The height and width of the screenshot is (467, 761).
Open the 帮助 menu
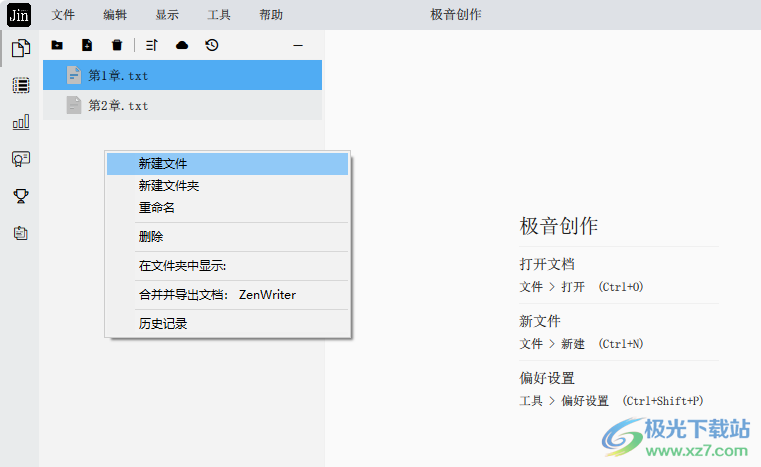(x=271, y=15)
